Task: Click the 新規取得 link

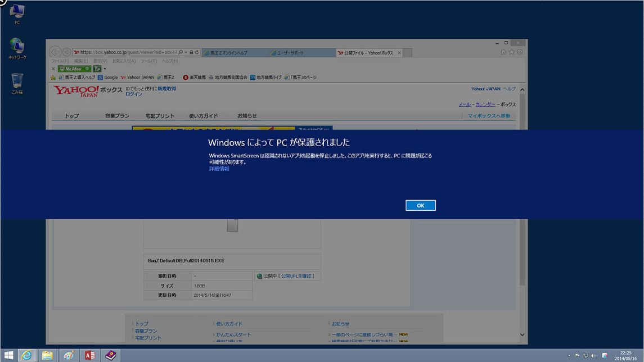Action: pos(166,89)
